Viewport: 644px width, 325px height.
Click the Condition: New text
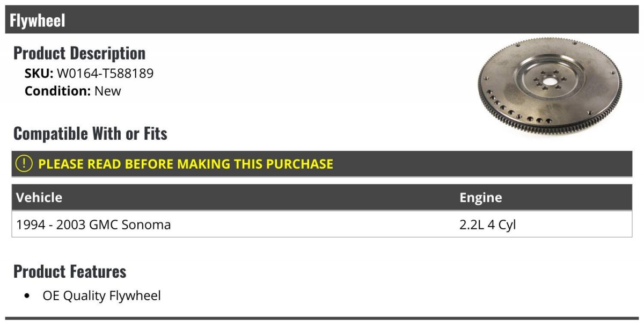[x=73, y=91]
